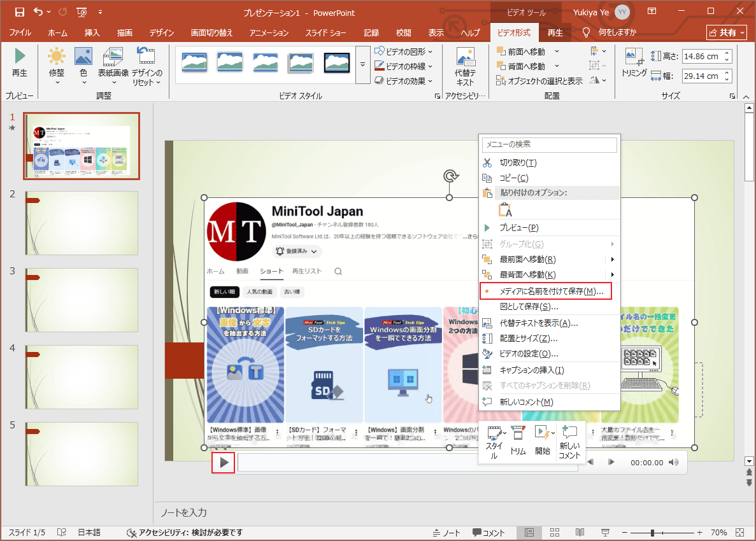Viewport: 756px width, 541px height.
Task: Click the 共有 share button
Action: [727, 32]
